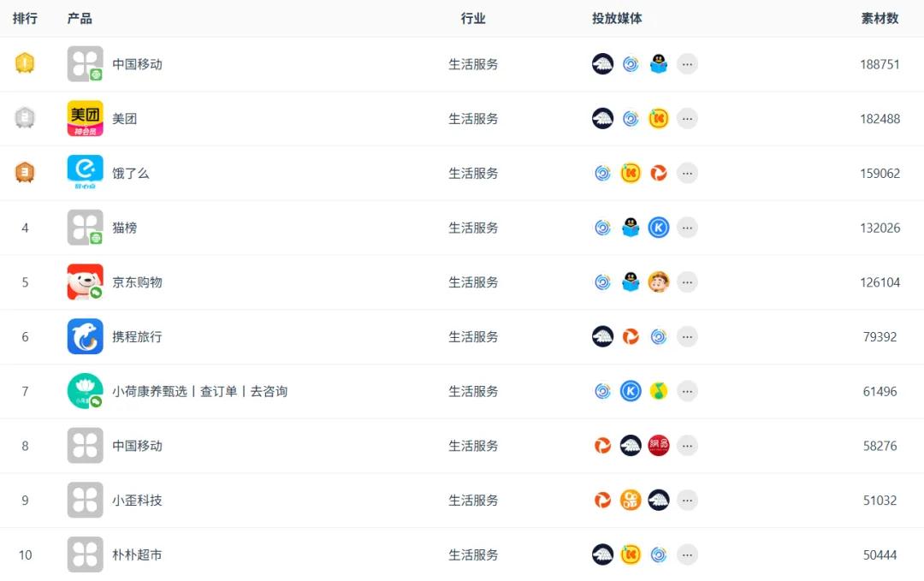Click material count 188751

click(880, 64)
